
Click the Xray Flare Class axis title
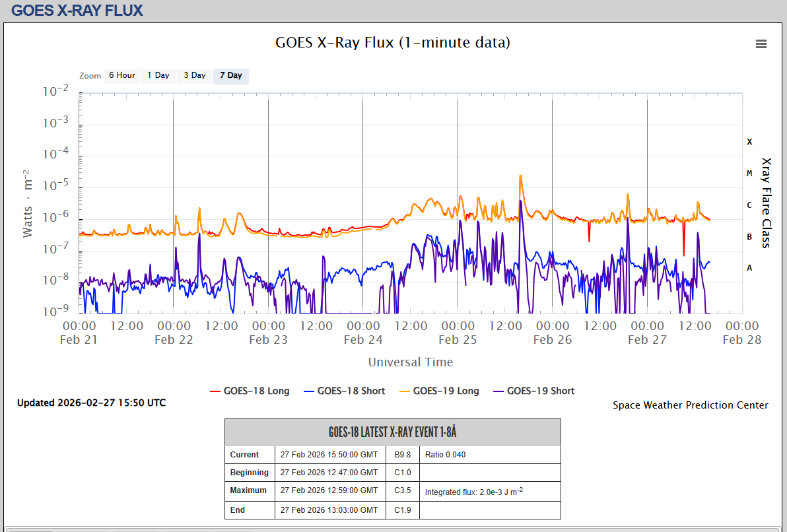[766, 203]
